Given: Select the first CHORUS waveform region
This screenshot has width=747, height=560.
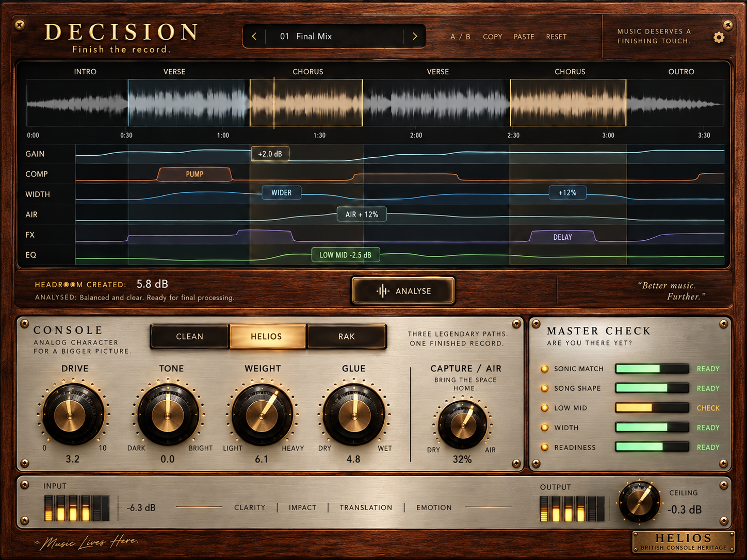Looking at the screenshot, I should (306, 103).
